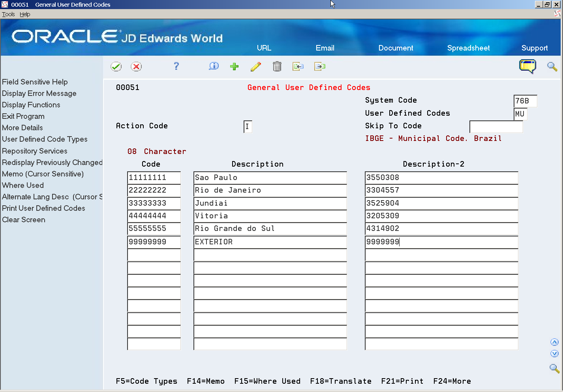Click the red X cancel icon
Screen dimensions: 563x392
point(136,66)
